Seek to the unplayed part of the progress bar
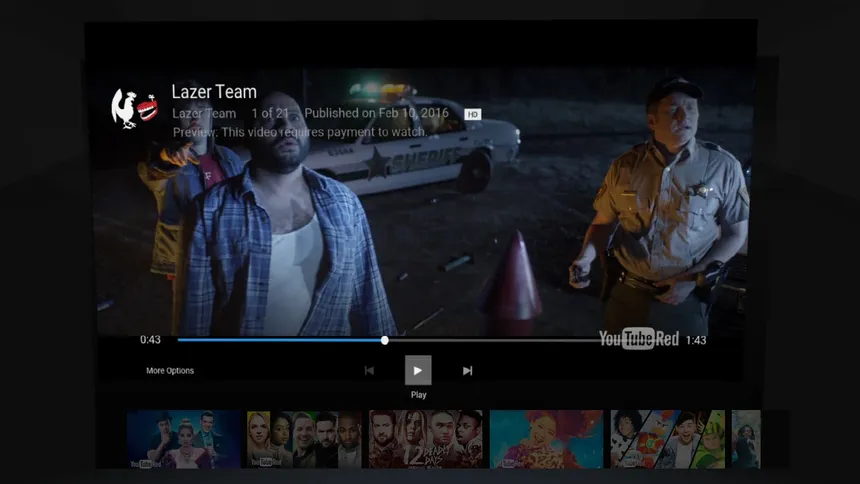 [x=494, y=340]
